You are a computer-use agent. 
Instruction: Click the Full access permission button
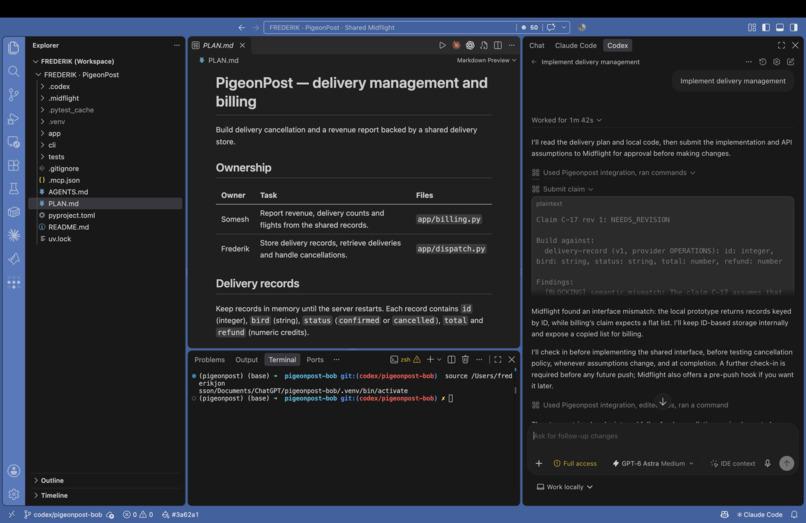[575, 463]
